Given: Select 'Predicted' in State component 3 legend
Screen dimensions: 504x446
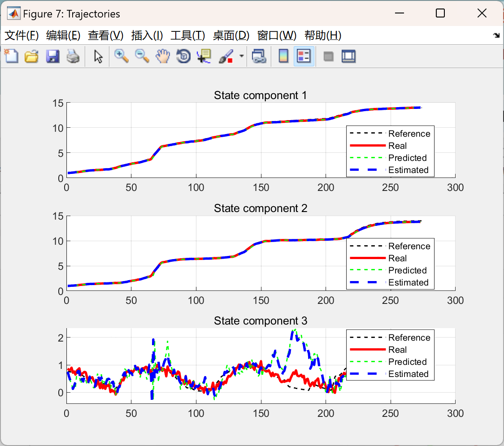Looking at the screenshot, I should point(408,362).
